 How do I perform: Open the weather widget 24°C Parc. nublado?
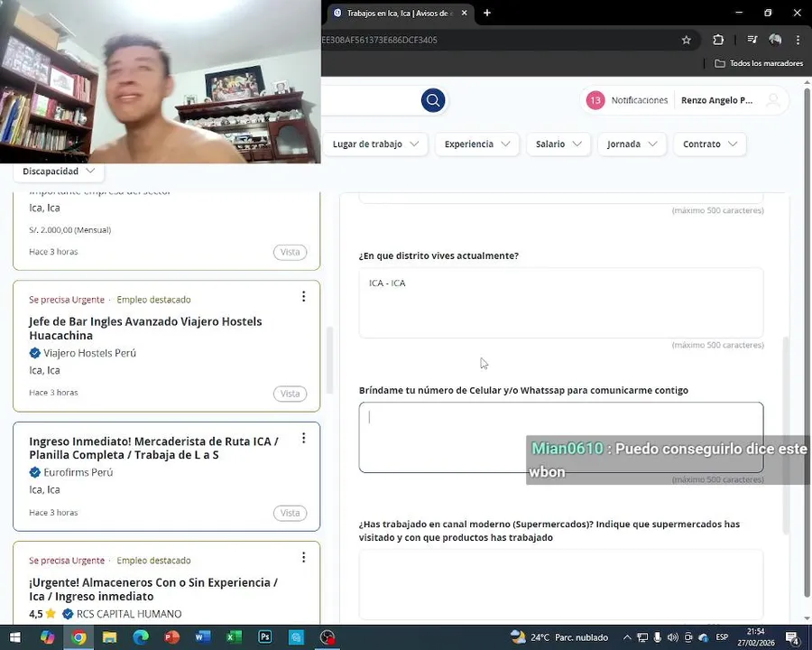click(x=559, y=637)
